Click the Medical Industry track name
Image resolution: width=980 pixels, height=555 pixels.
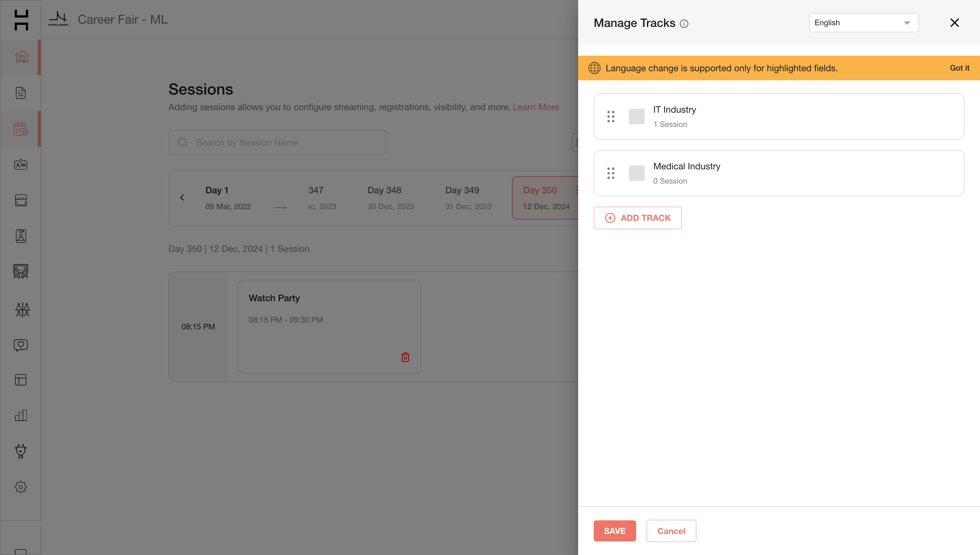point(687,166)
